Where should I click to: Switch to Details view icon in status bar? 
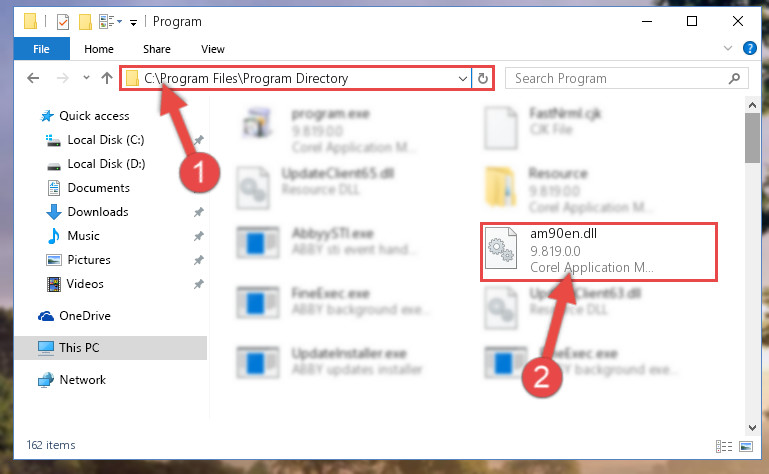click(x=724, y=446)
